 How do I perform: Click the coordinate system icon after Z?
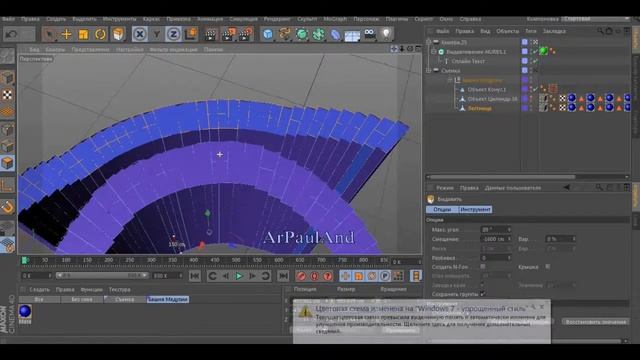[191, 34]
